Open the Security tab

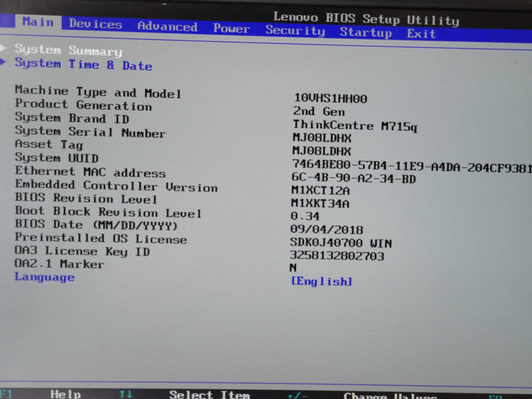point(295,31)
